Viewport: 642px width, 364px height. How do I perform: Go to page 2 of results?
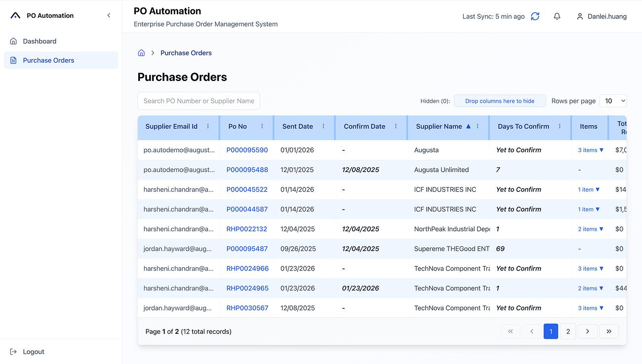coord(567,331)
